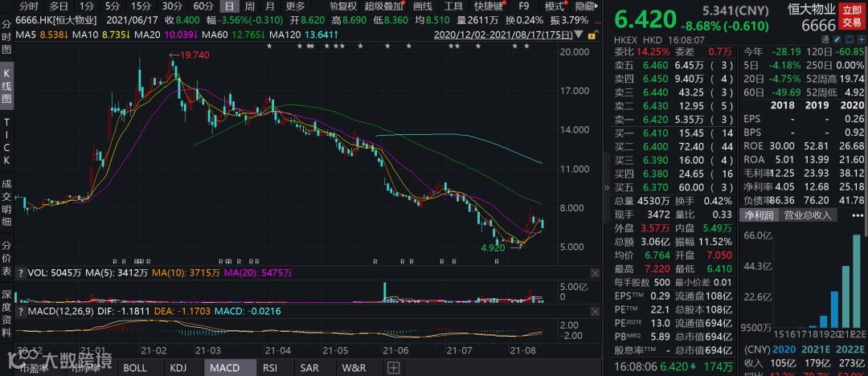The image size is (868, 376).
Task: Click the F9 button
Action: [524, 6]
